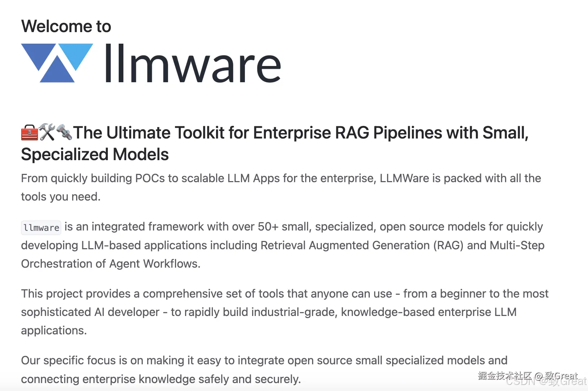The width and height of the screenshot is (588, 391).
Task: Click the 'From quickly building POCs' line
Action: click(x=281, y=178)
